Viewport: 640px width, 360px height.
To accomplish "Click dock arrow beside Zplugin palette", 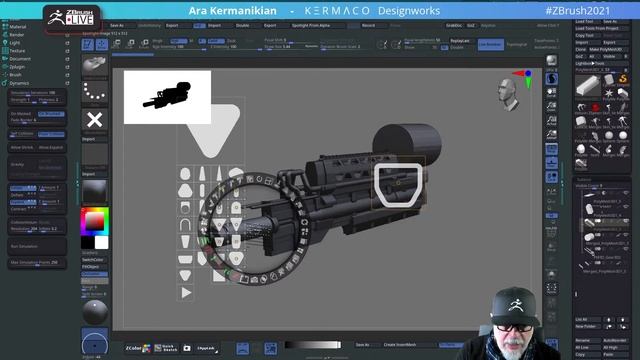I will click(x=67, y=67).
